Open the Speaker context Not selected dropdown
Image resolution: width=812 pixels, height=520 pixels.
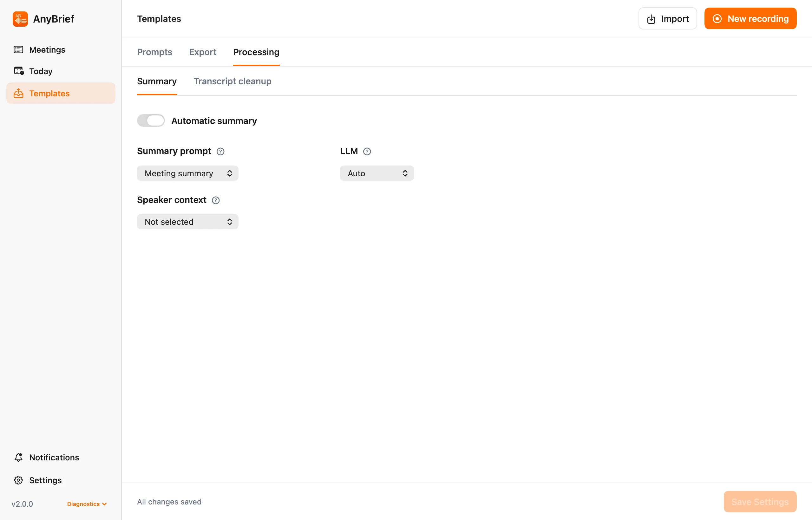coord(187,222)
